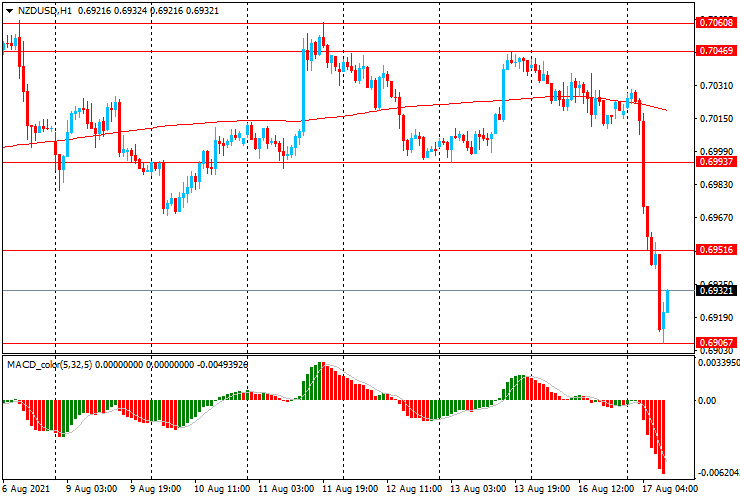Click the 17 Aug 04:00 time label
Screen dimensions: 740x500
[669, 489]
